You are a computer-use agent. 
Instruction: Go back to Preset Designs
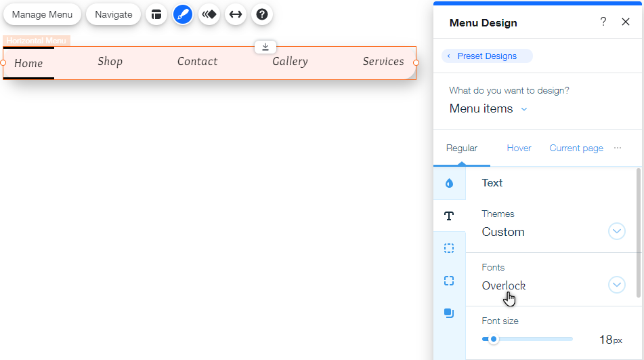coord(486,56)
